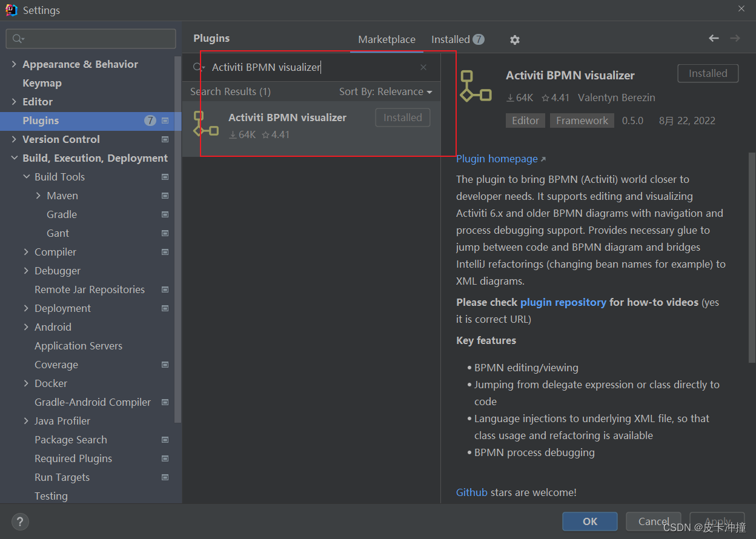The width and height of the screenshot is (756, 539).
Task: Expand the Editor settings section
Action: pyautogui.click(x=14, y=102)
